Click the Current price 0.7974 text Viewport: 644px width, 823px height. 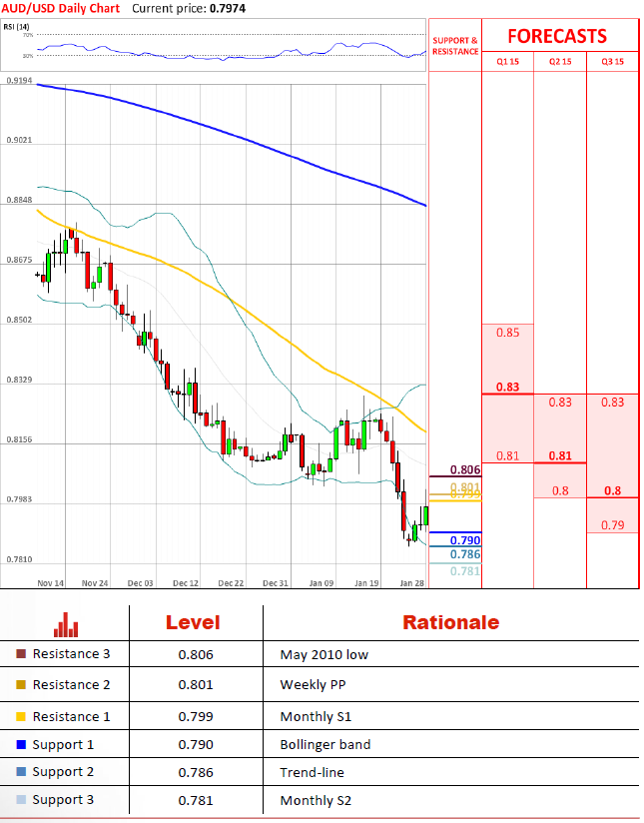(189, 8)
